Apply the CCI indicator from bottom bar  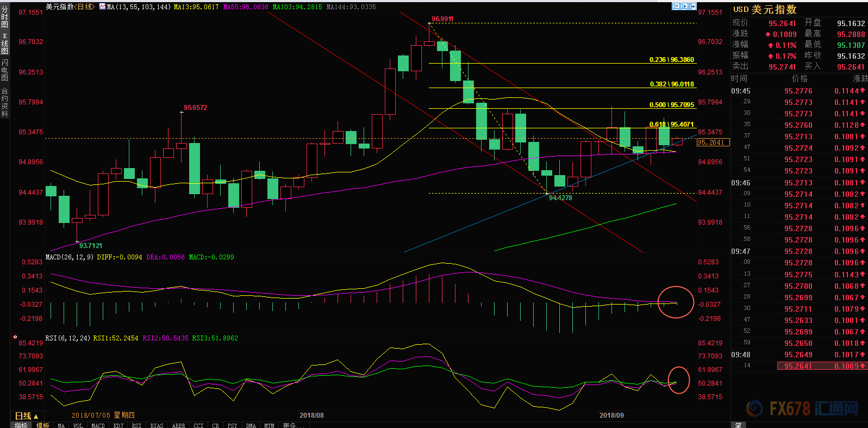(x=198, y=425)
